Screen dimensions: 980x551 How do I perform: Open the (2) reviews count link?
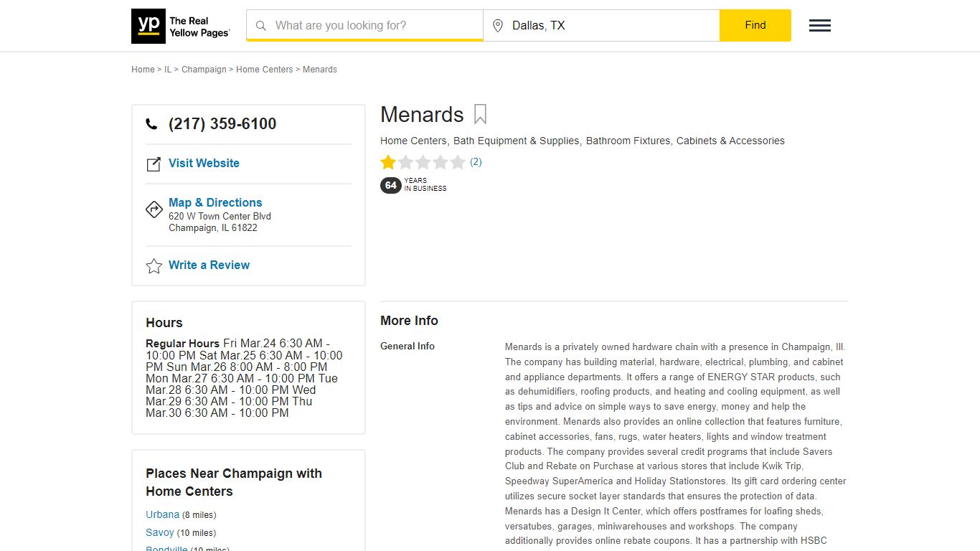point(476,162)
